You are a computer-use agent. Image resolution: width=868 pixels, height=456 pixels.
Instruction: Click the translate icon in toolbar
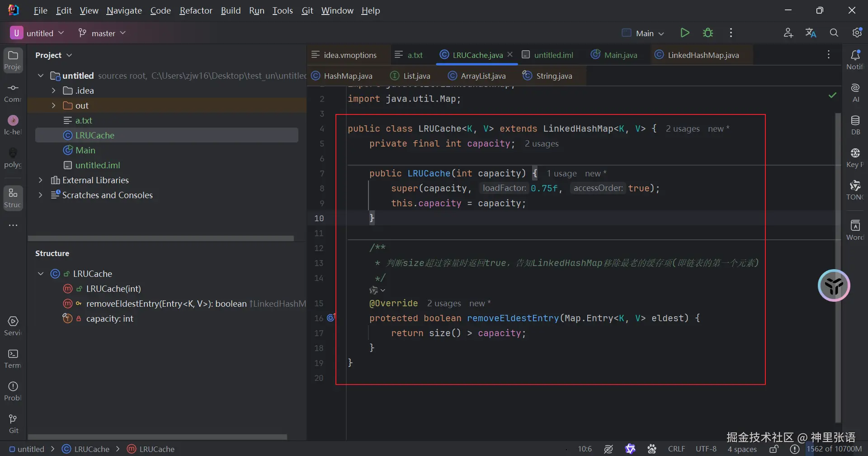(x=811, y=33)
